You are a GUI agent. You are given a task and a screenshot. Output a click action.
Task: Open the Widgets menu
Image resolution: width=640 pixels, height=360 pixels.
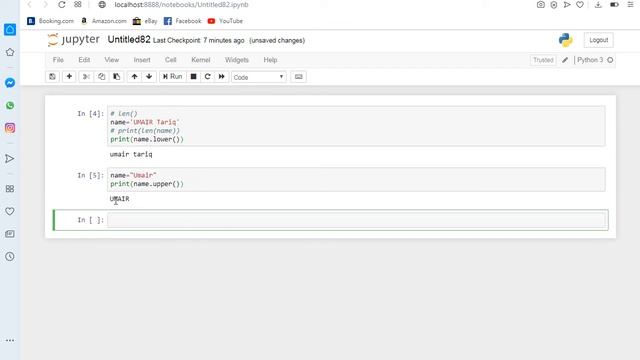237,60
